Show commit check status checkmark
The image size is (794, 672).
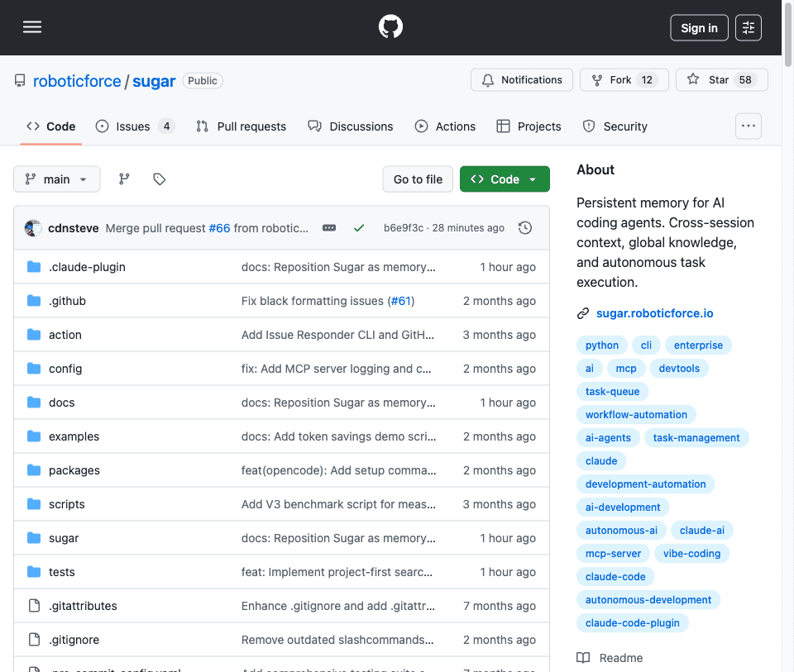[359, 228]
